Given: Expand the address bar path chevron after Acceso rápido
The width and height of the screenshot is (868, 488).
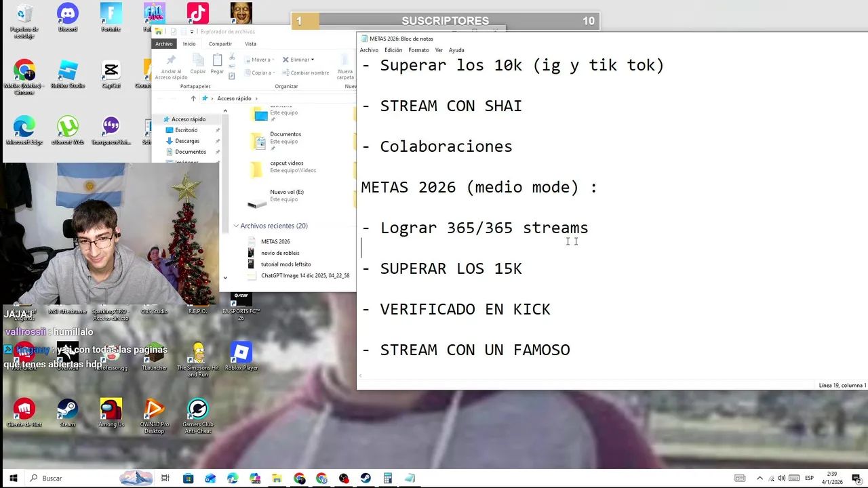Looking at the screenshot, I should tap(256, 98).
